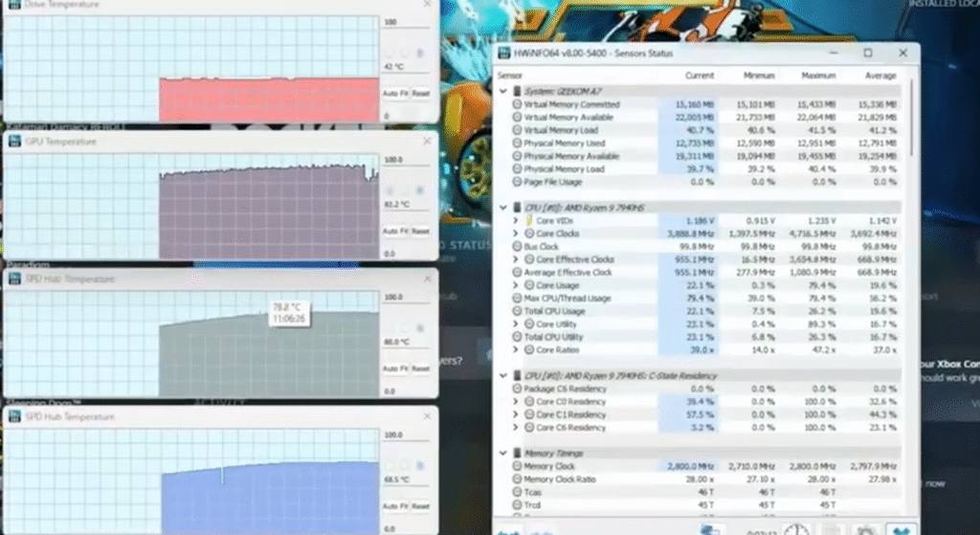Collapse the Memory Timings section
The image size is (980, 535).
pos(503,453)
